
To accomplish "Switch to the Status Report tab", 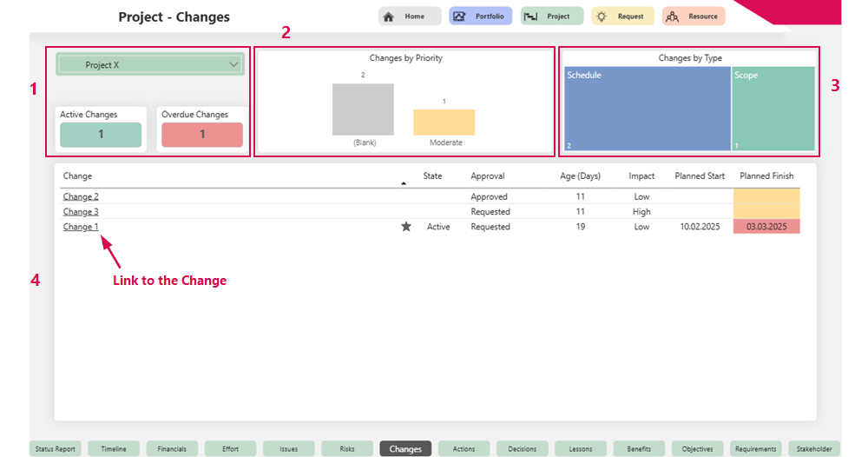I will pos(56,449).
